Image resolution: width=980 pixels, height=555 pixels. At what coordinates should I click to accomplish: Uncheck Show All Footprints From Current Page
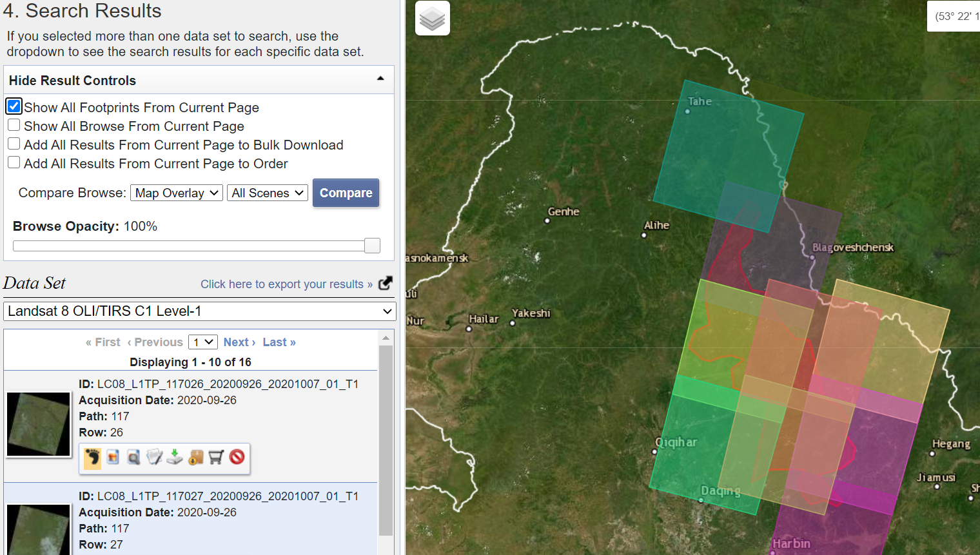point(14,106)
